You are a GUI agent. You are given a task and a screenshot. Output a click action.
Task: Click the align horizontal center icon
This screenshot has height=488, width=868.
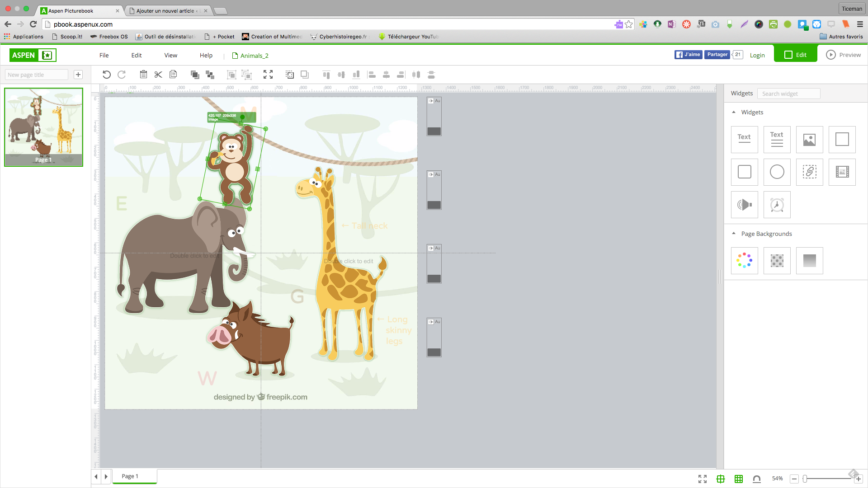(386, 75)
